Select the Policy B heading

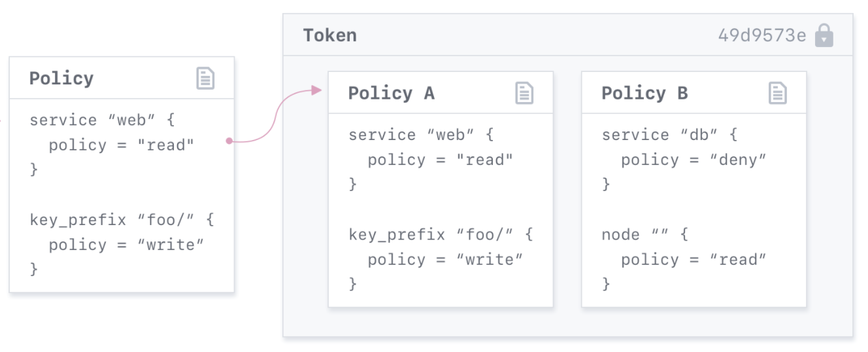tap(644, 94)
